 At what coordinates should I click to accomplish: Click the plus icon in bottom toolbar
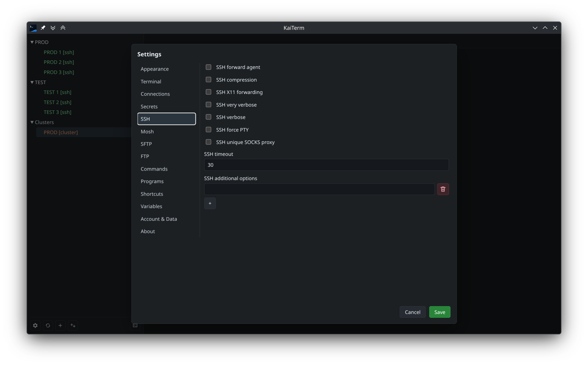60,325
